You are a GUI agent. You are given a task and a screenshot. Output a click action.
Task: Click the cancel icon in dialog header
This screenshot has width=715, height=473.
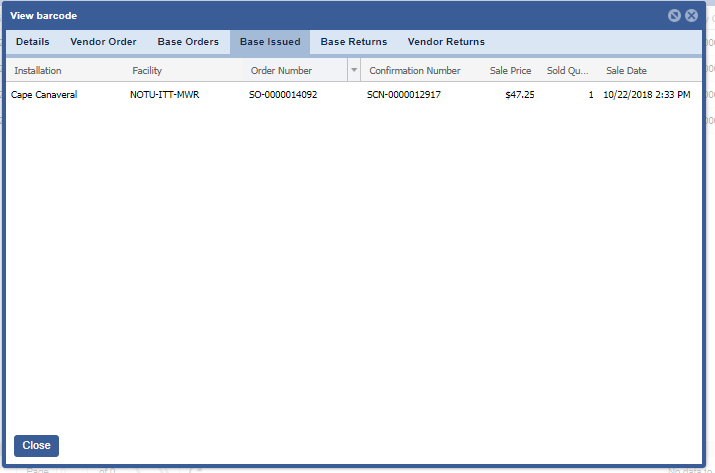(674, 16)
